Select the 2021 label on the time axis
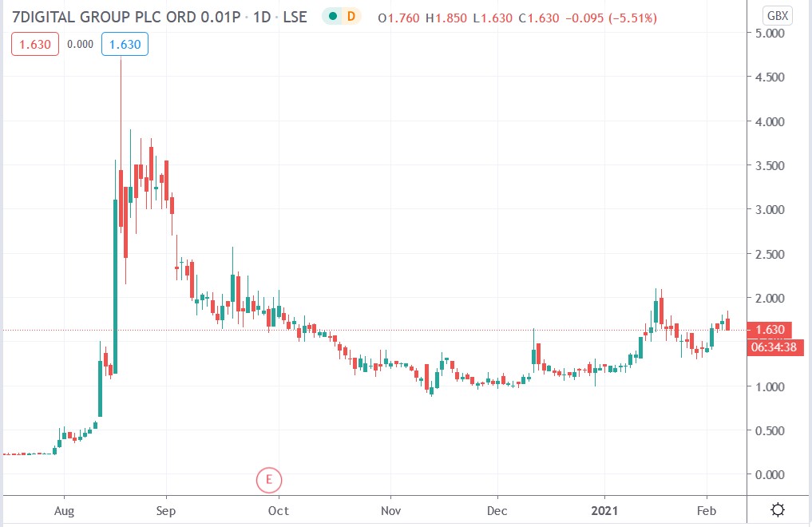 coord(604,510)
